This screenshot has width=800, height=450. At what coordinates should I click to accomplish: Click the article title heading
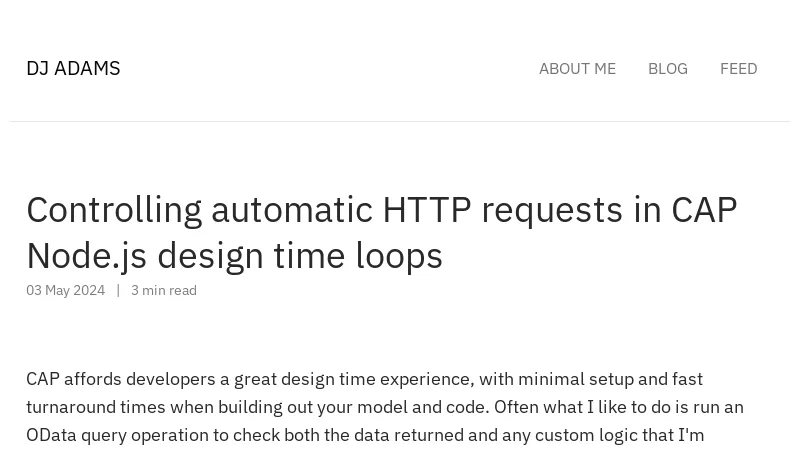(x=382, y=232)
